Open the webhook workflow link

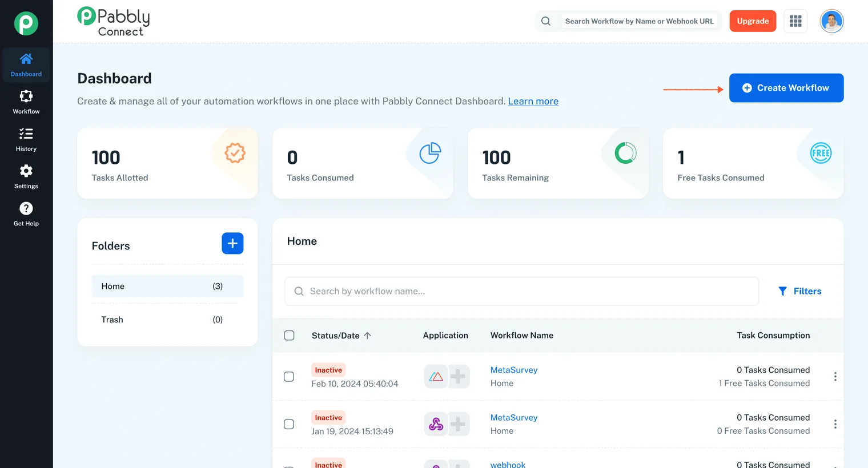[x=508, y=464]
